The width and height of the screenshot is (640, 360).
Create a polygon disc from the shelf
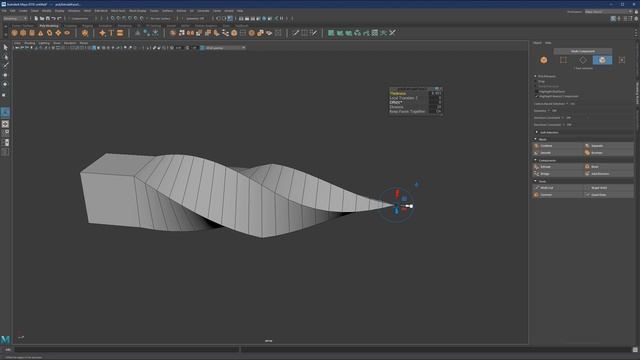(x=67, y=33)
